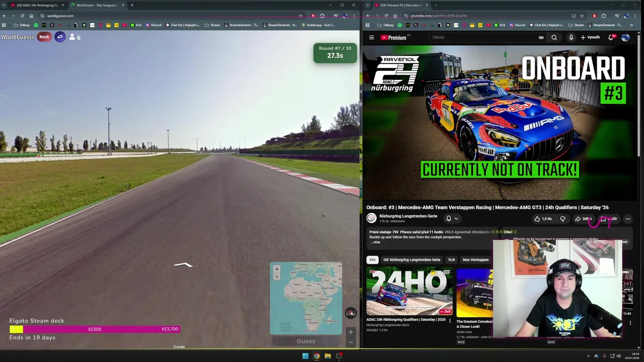Show hidden system tray icons
Viewport: 644px width, 362px height.
pos(588,356)
